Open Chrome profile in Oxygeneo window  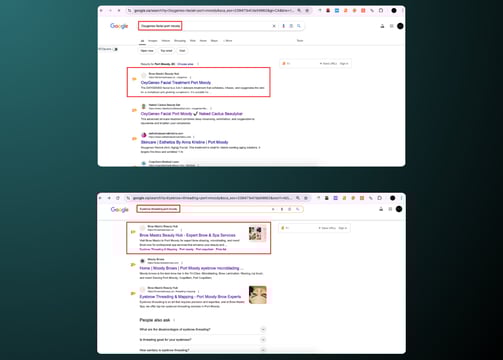394,11
